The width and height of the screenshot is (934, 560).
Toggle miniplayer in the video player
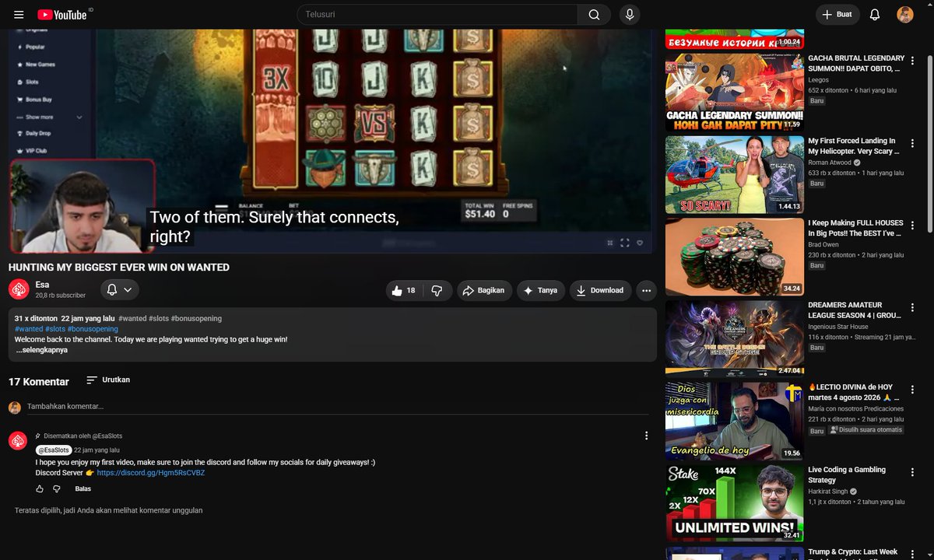click(x=609, y=243)
